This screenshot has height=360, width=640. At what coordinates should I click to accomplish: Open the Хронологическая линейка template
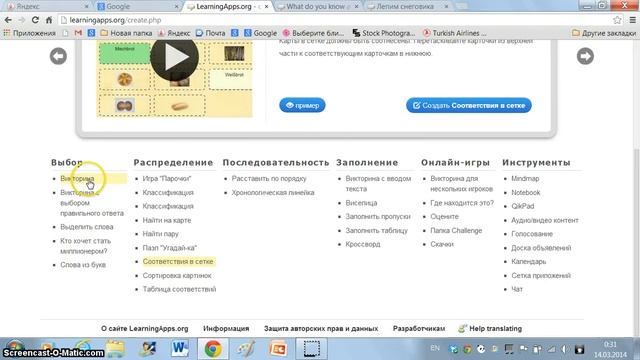(x=273, y=192)
